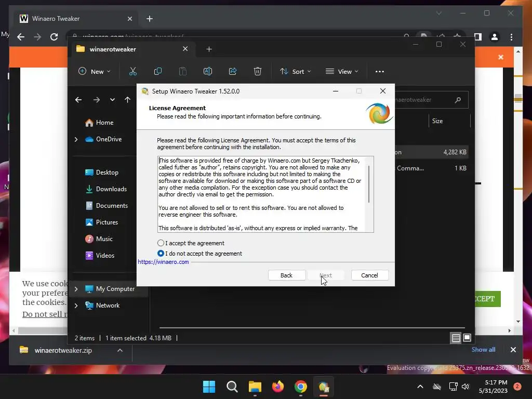The height and width of the screenshot is (399, 532).
Task: Close the winaerotweaker File Explorer tab
Action: point(185,49)
